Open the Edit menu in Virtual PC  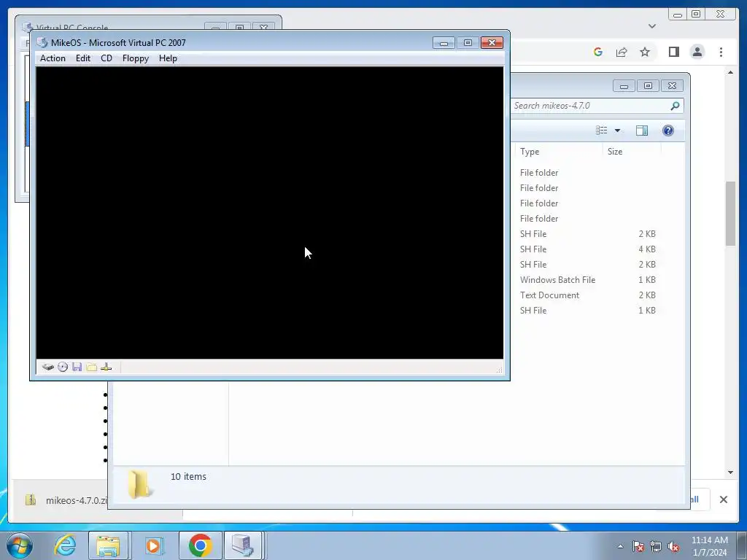pos(83,58)
